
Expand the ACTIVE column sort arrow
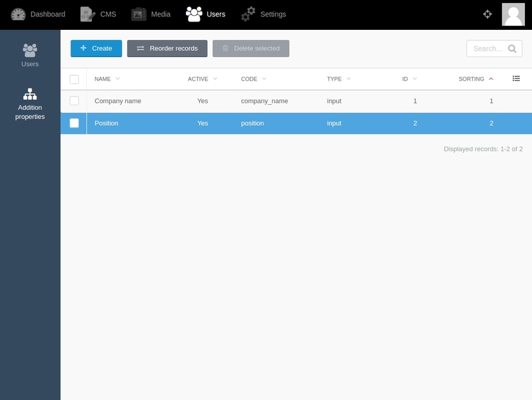click(x=215, y=79)
